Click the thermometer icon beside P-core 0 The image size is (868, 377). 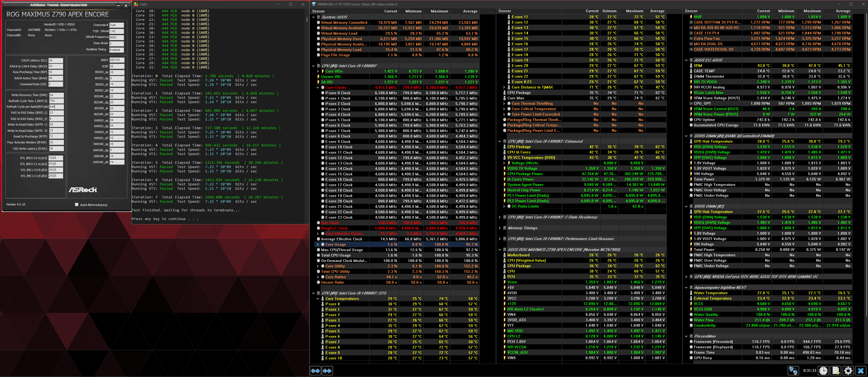click(322, 304)
